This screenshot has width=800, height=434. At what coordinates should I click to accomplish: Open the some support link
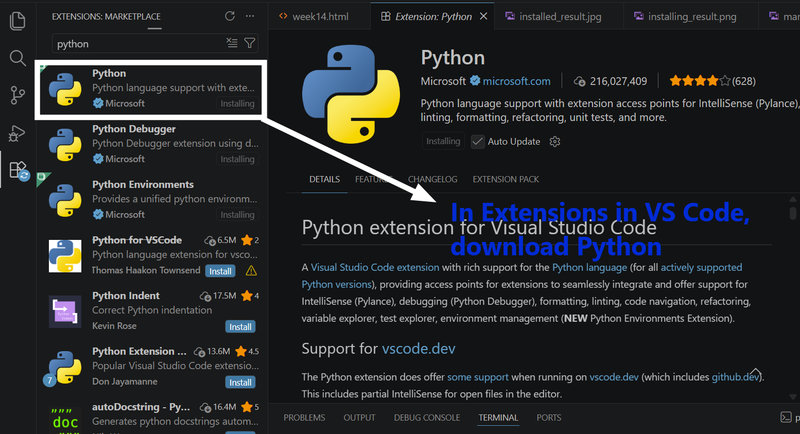(x=478, y=377)
